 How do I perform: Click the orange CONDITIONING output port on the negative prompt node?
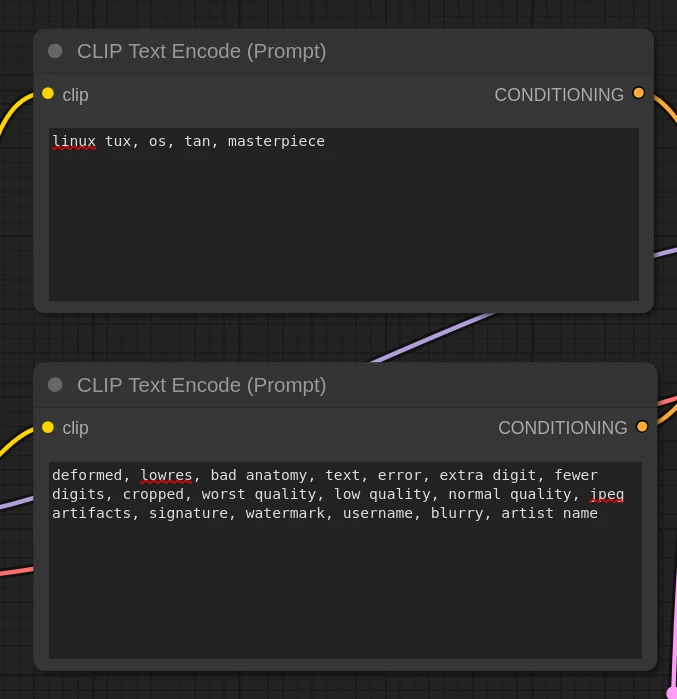[x=642, y=427]
